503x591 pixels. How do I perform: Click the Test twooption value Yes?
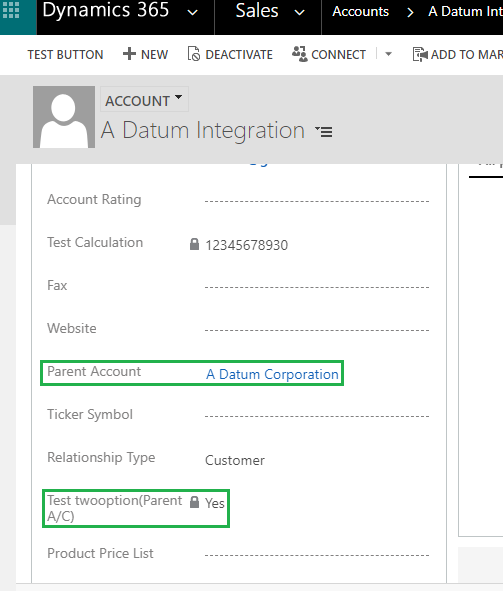(215, 503)
